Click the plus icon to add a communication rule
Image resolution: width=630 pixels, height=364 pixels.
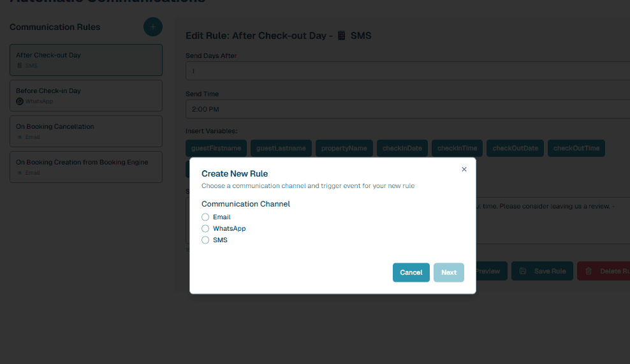pyautogui.click(x=153, y=27)
